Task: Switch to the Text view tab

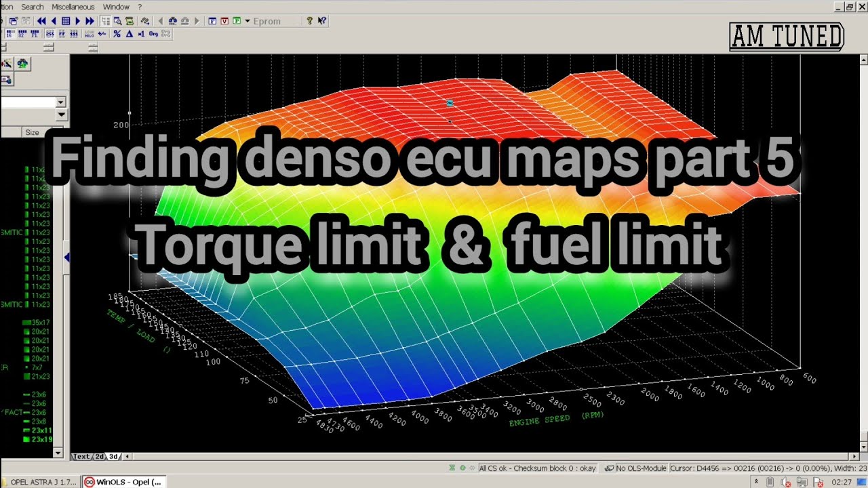Action: [x=81, y=457]
